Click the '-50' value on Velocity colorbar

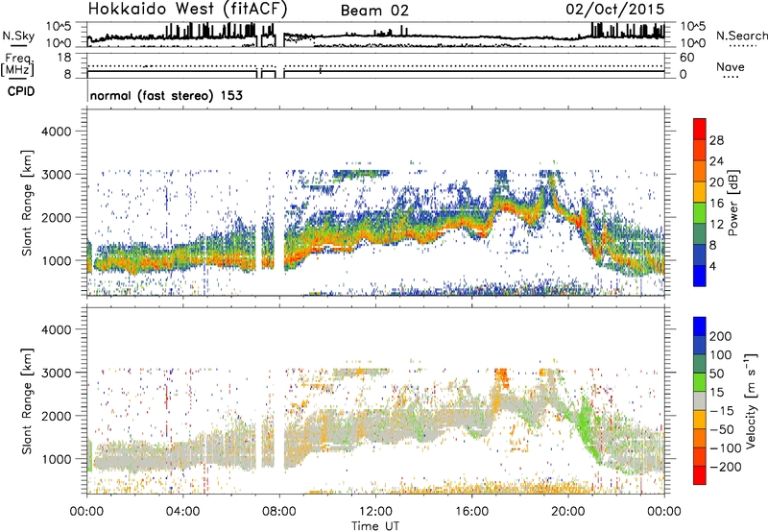point(722,430)
